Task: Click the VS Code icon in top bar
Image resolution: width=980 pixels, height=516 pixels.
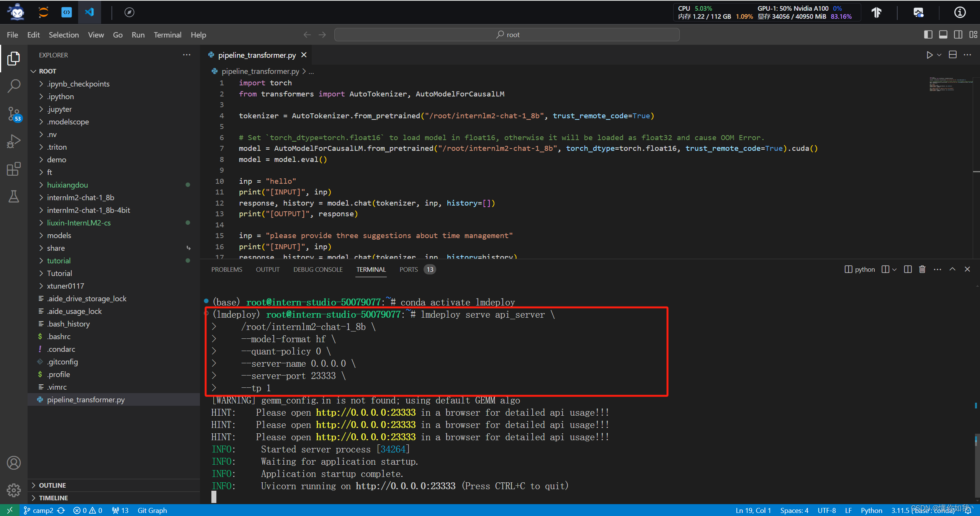Action: click(x=89, y=12)
